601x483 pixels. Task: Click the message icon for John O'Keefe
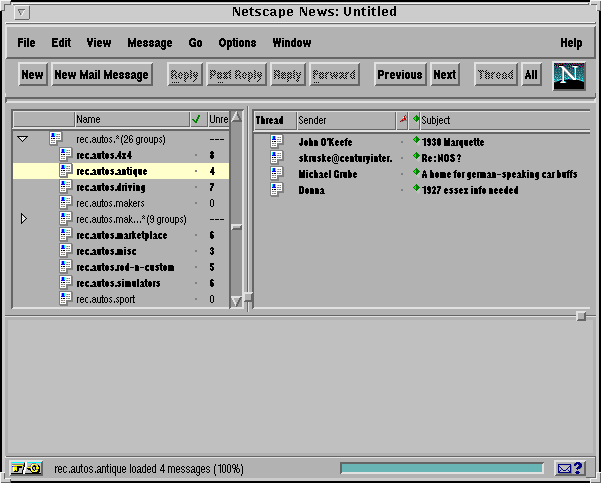(x=276, y=142)
